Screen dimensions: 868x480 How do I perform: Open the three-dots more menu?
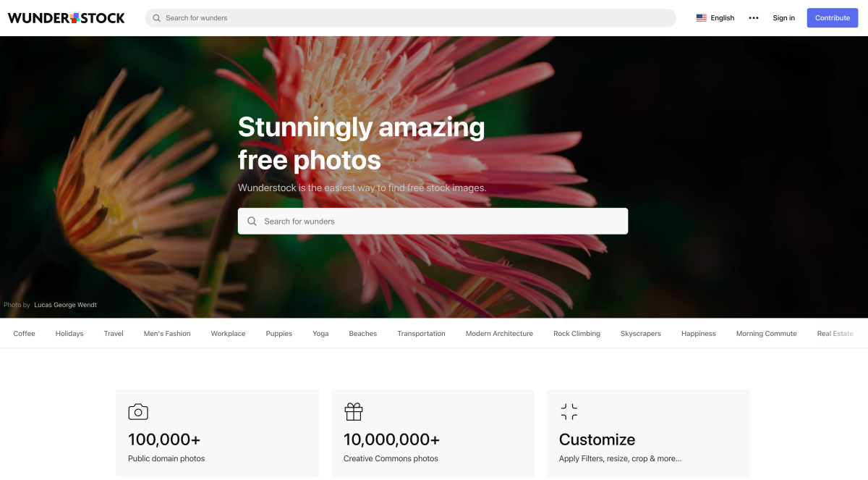click(x=754, y=18)
